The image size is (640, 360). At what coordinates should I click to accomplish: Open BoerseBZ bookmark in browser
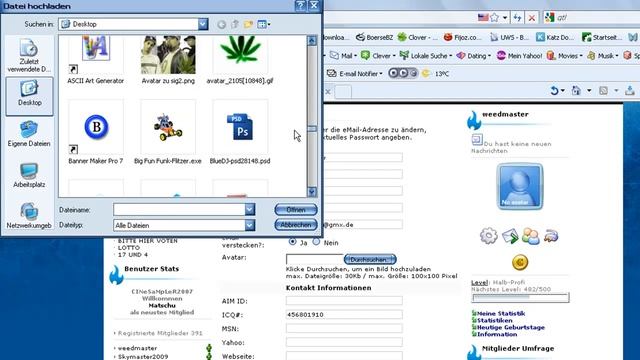point(374,37)
